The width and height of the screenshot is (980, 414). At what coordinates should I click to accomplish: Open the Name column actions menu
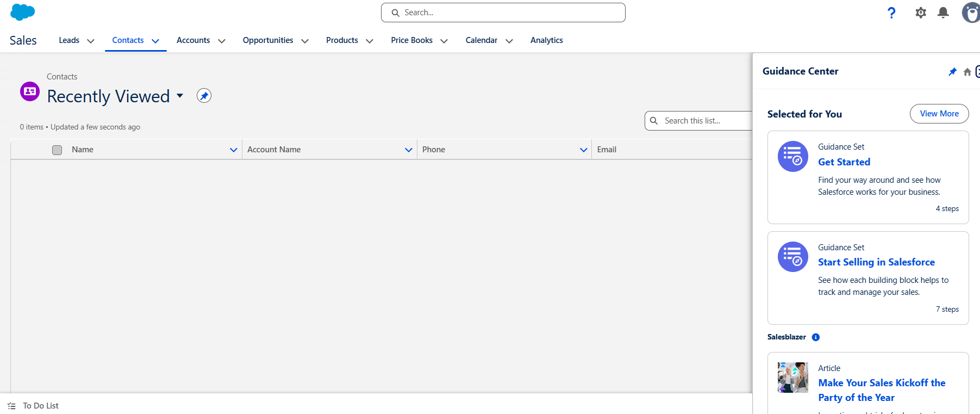234,150
